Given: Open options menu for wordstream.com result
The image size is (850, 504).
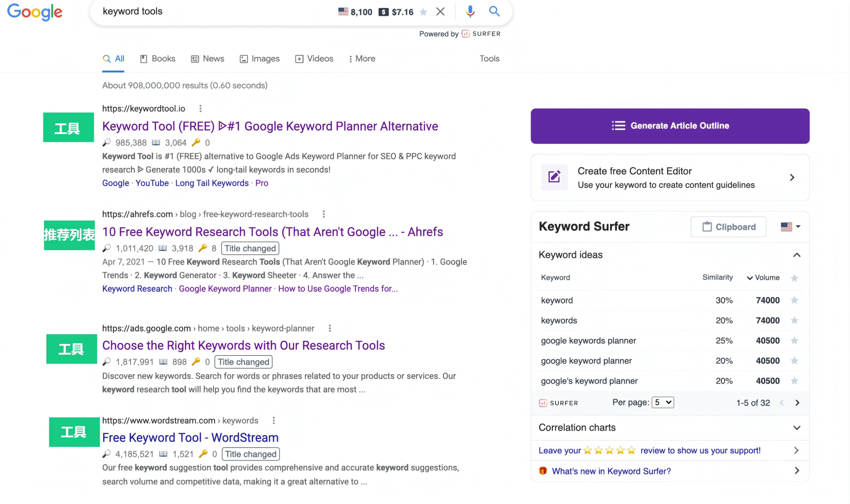Looking at the screenshot, I should (274, 420).
